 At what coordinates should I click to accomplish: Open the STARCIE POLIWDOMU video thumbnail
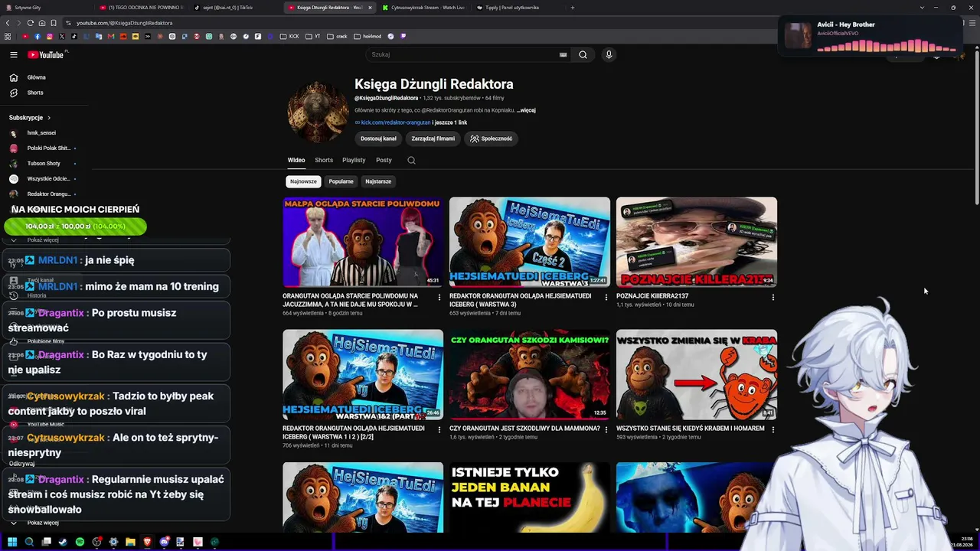[x=363, y=242]
